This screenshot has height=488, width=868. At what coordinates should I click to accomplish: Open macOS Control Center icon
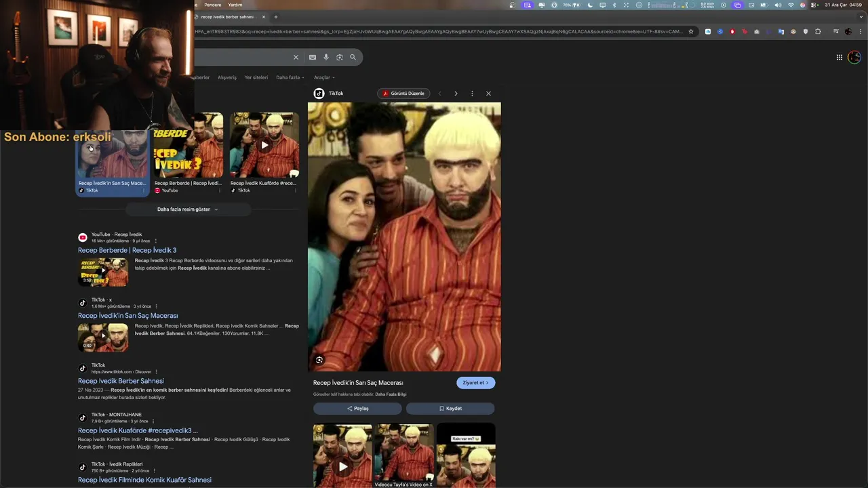point(814,5)
